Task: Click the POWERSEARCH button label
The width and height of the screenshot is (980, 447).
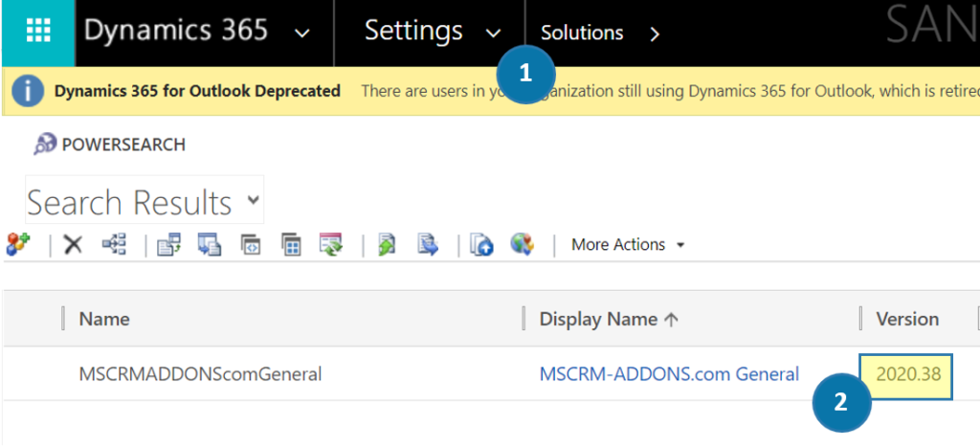Action: tap(123, 145)
